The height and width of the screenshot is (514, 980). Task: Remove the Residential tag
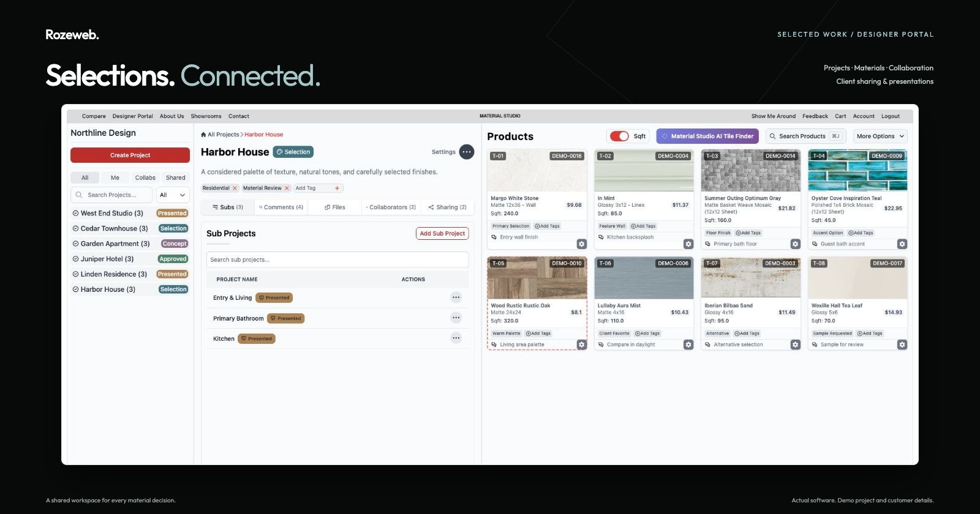[235, 188]
